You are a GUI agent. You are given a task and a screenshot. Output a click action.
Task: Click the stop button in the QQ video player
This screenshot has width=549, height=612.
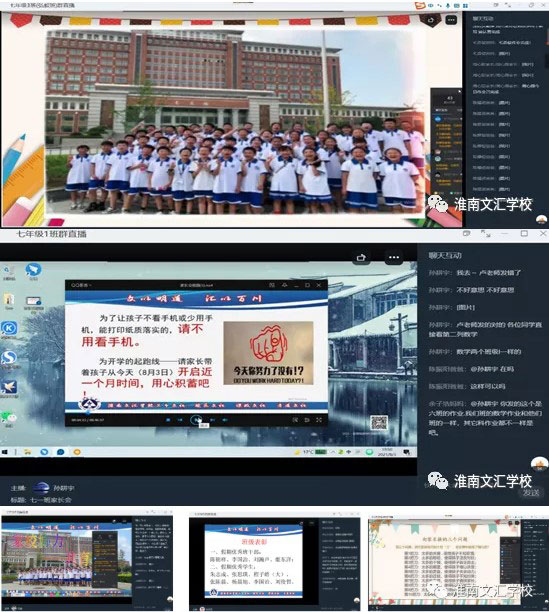(x=168, y=420)
